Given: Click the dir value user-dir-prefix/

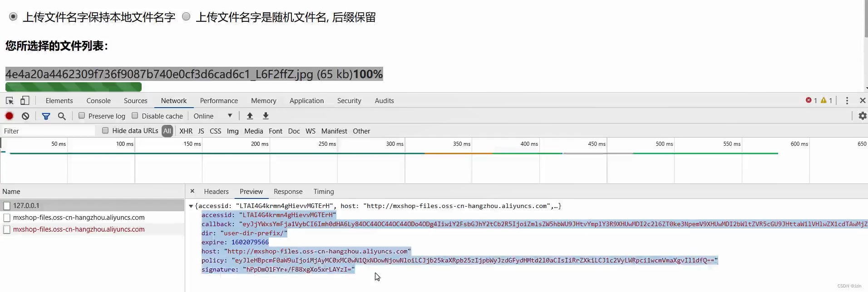Looking at the screenshot, I should click(x=254, y=233).
